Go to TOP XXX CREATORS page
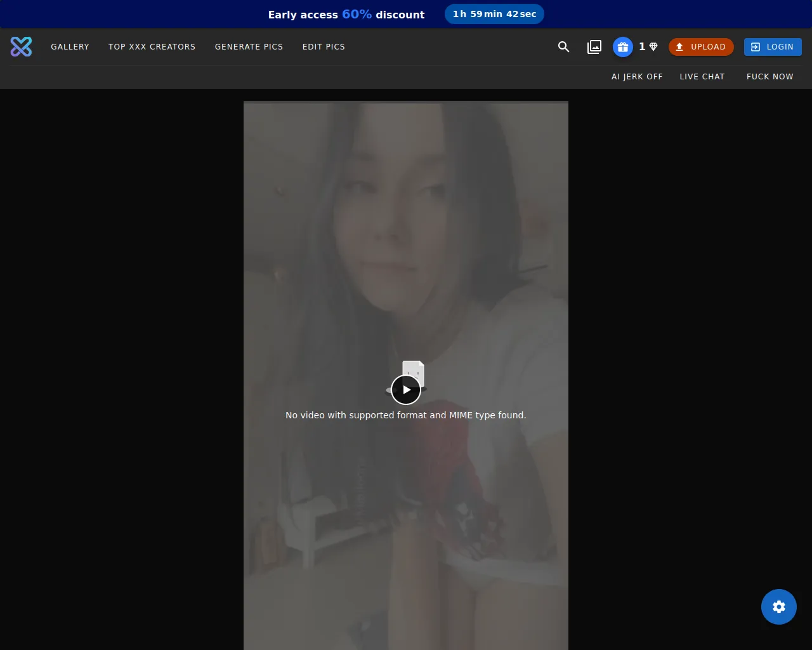 [x=152, y=47]
